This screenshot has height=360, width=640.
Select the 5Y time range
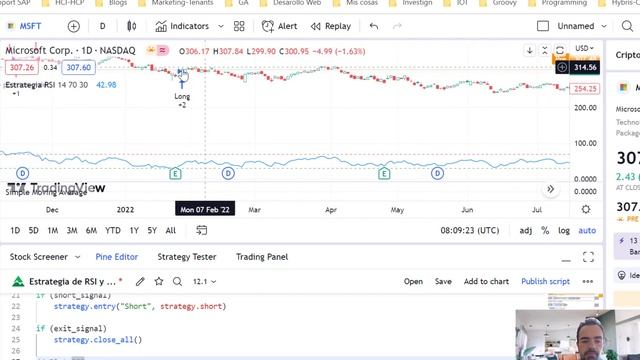point(152,231)
